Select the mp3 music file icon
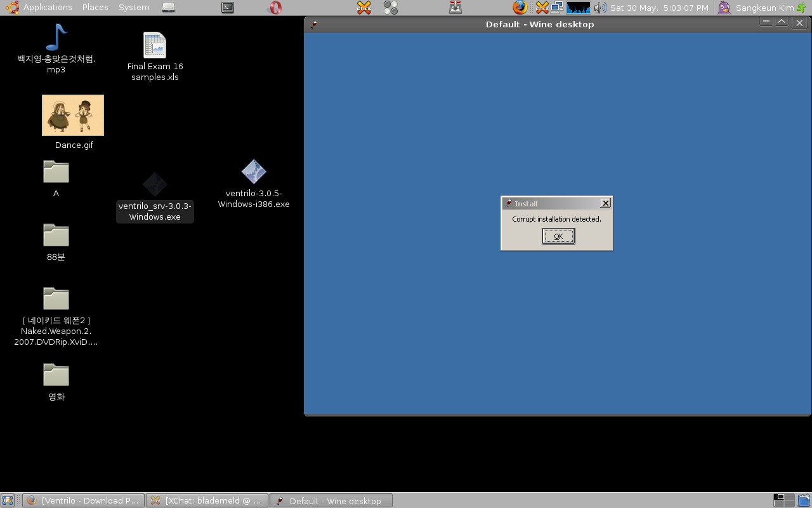Screen dimensions: 812x508 (56, 38)
